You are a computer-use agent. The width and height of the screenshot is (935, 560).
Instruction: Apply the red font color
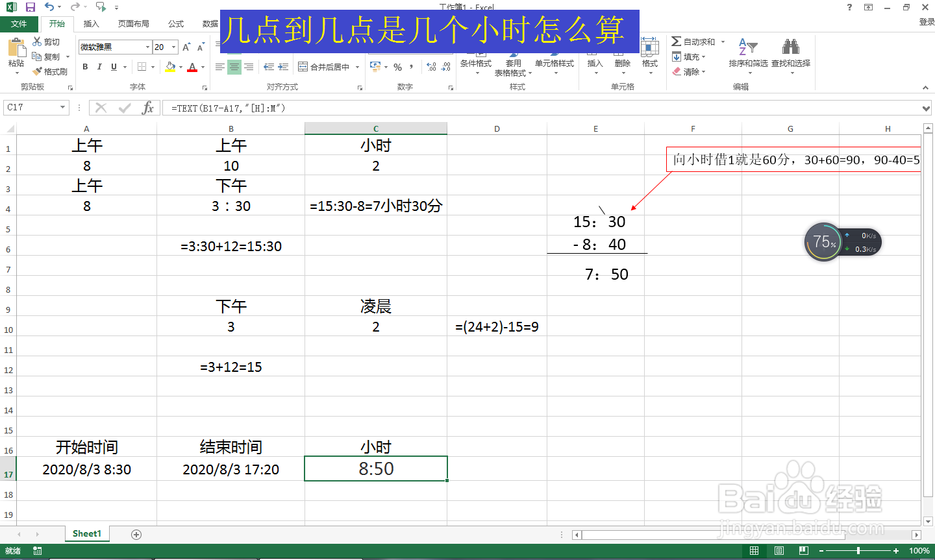(x=192, y=67)
